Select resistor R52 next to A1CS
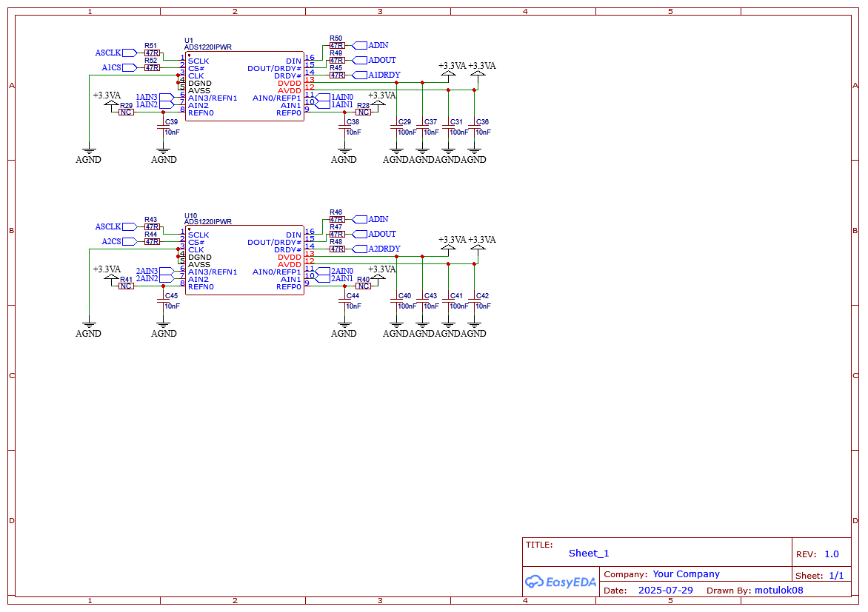This screenshot has height=612, width=868. pyautogui.click(x=153, y=67)
